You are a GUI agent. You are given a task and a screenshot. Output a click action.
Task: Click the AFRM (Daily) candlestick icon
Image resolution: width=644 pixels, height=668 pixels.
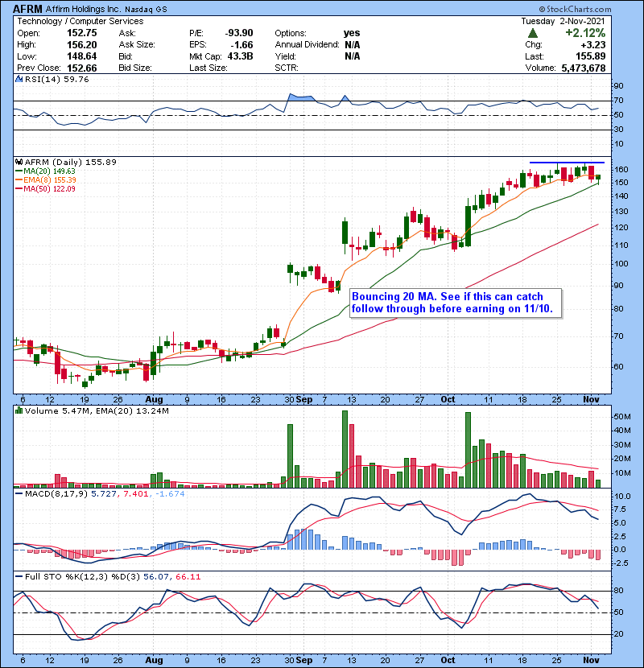pyautogui.click(x=19, y=162)
